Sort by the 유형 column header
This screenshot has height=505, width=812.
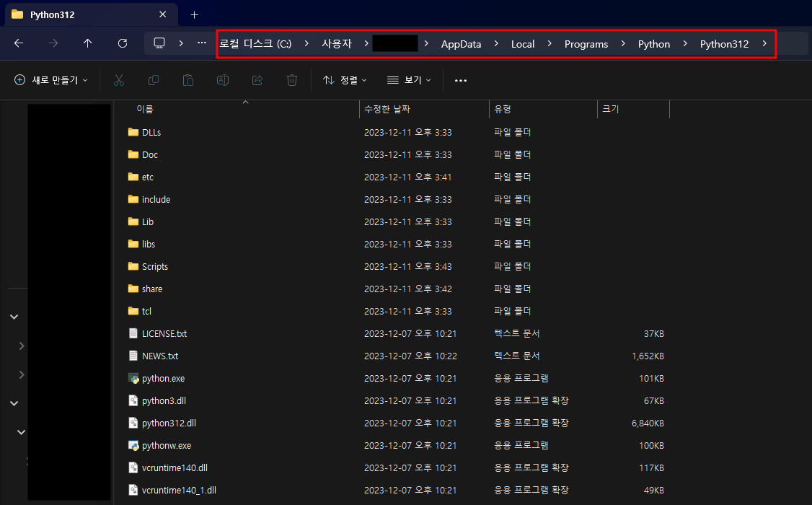(503, 109)
